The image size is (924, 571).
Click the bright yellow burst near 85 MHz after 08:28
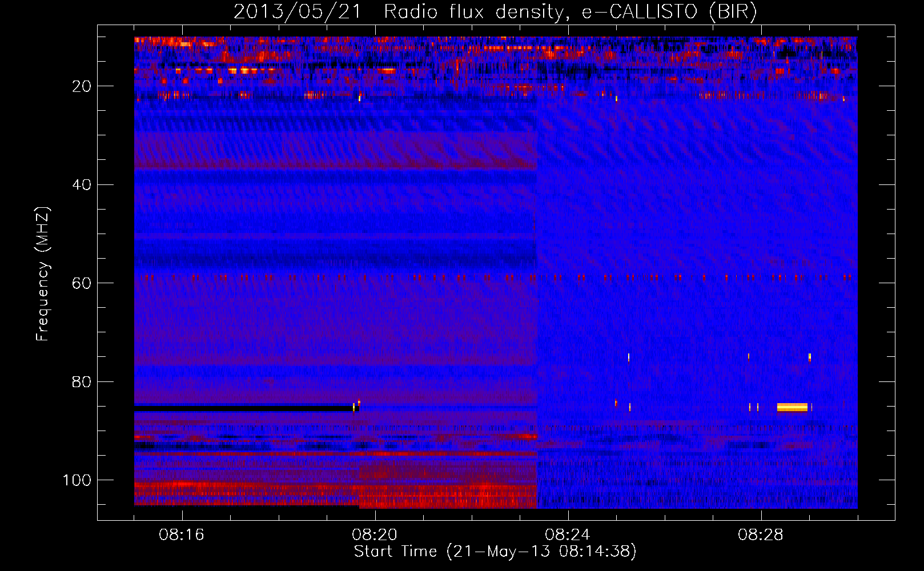coord(792,407)
